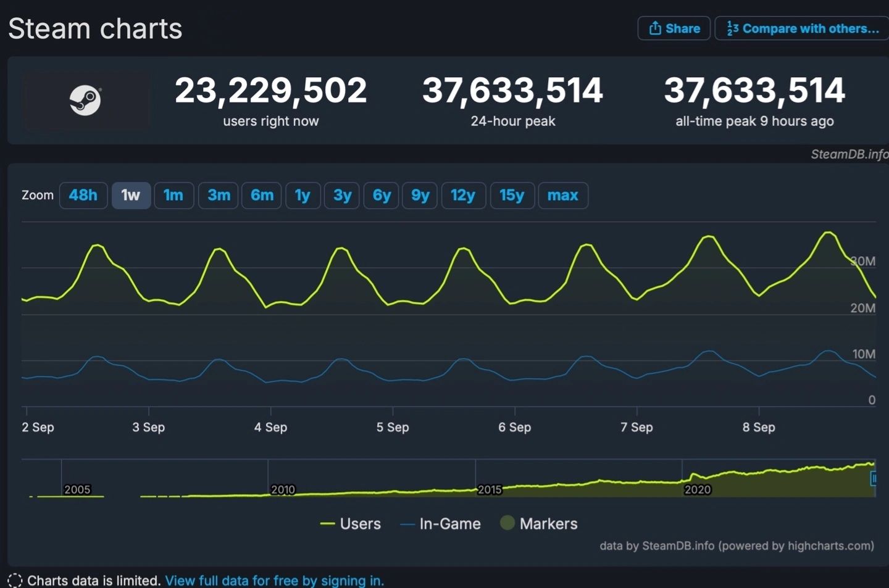
Task: Click the blue navigator handle on the mini timeline
Action: [875, 478]
